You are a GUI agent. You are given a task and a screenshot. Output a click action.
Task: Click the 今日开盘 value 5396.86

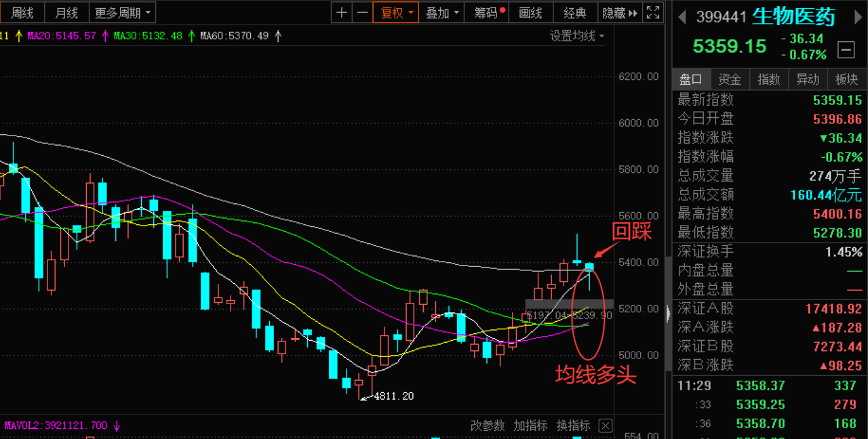tap(837, 119)
